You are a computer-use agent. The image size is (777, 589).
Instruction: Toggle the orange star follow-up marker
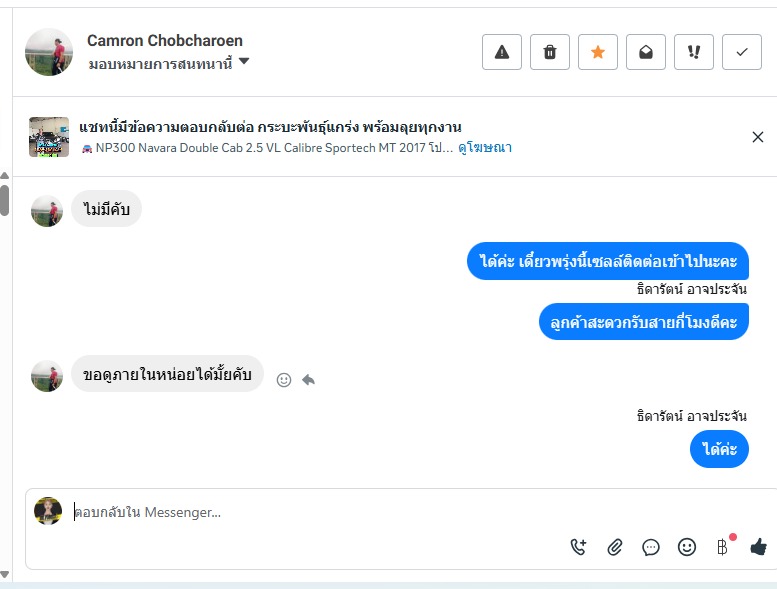pos(598,52)
